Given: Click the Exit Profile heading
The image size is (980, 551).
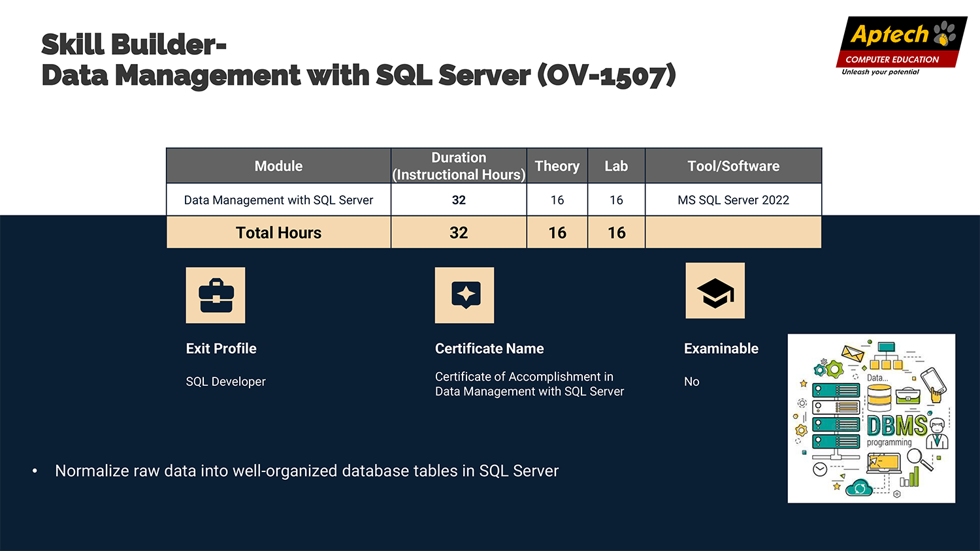Looking at the screenshot, I should point(221,349).
